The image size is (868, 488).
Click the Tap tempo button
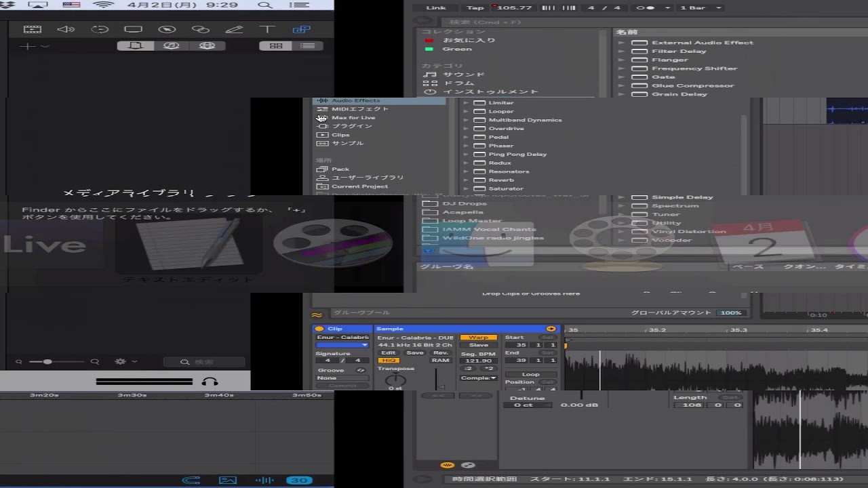[475, 8]
